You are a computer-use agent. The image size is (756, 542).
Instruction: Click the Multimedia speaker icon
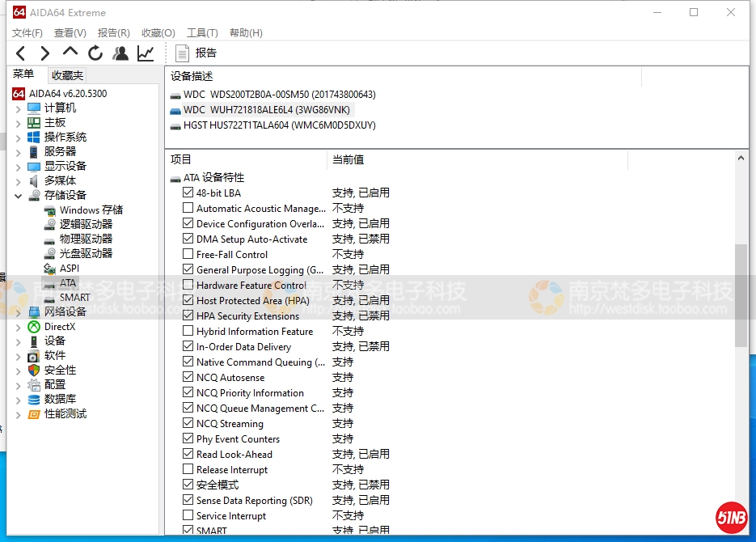tap(34, 181)
